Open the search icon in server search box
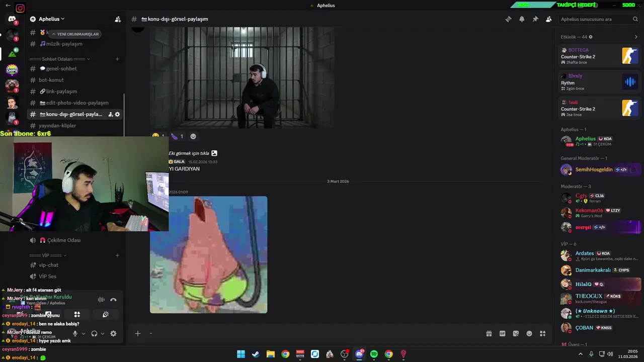This screenshot has height=362, width=644. [x=635, y=19]
